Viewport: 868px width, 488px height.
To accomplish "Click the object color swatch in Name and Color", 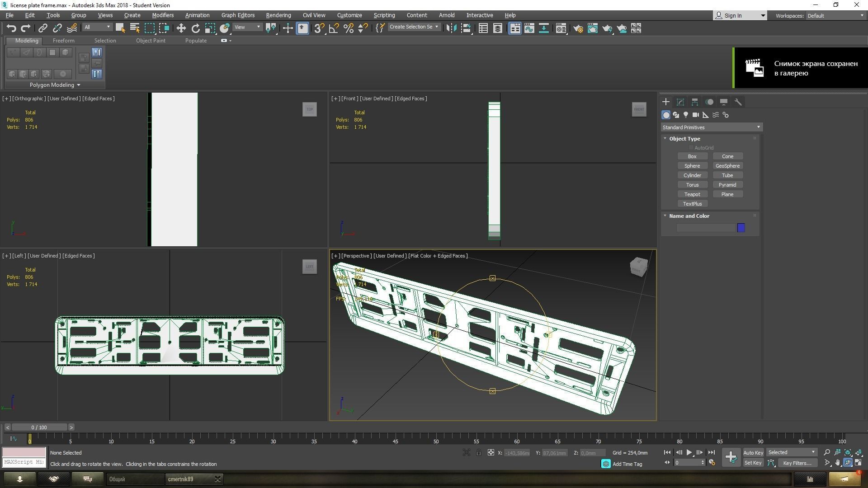I will (741, 228).
